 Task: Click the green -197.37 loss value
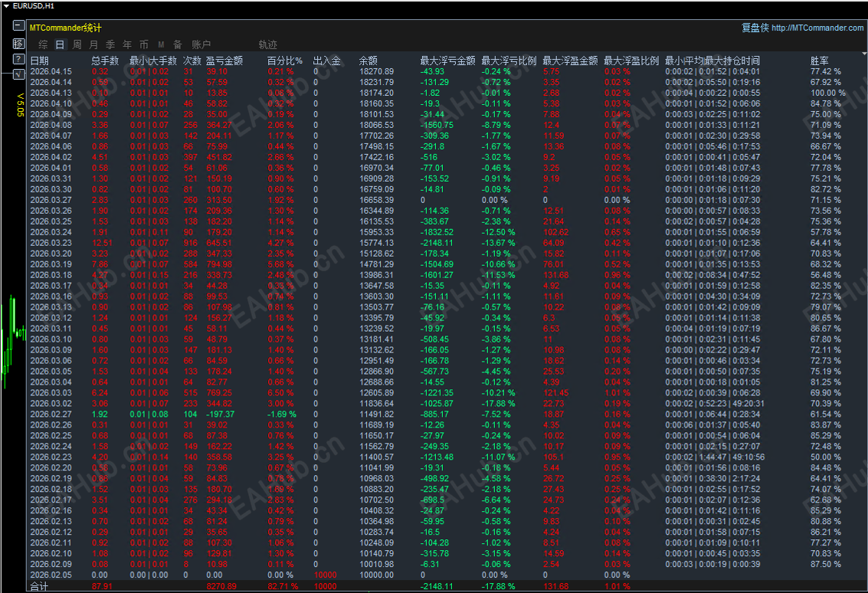point(221,414)
